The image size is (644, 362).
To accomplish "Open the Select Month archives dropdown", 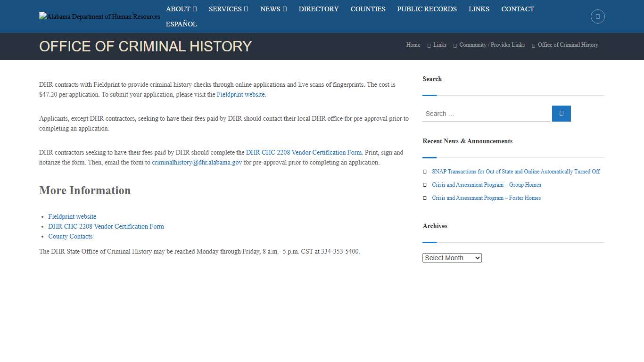I will (452, 258).
